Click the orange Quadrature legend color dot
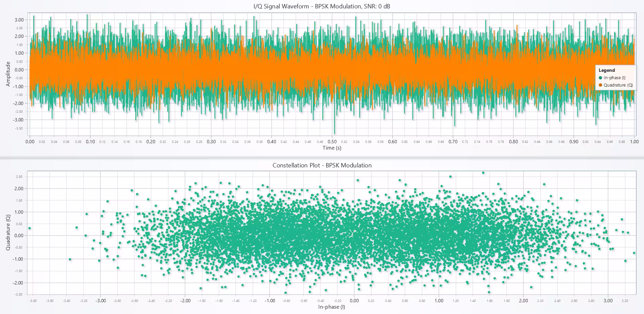644x314 pixels. tap(600, 85)
